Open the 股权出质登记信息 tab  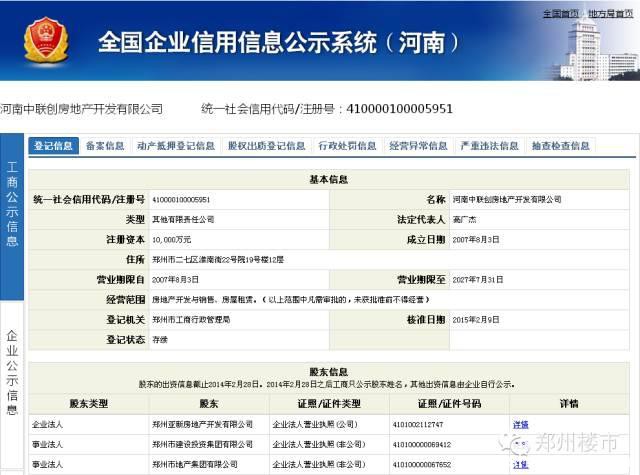pyautogui.click(x=266, y=146)
